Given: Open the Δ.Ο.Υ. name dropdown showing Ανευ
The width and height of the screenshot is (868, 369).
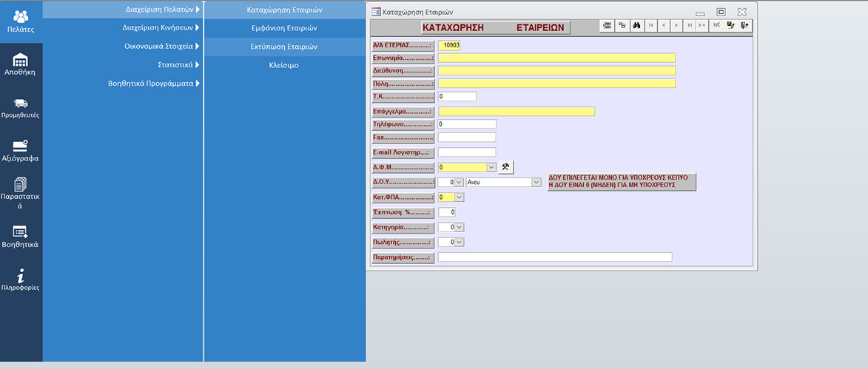Looking at the screenshot, I should [x=536, y=182].
